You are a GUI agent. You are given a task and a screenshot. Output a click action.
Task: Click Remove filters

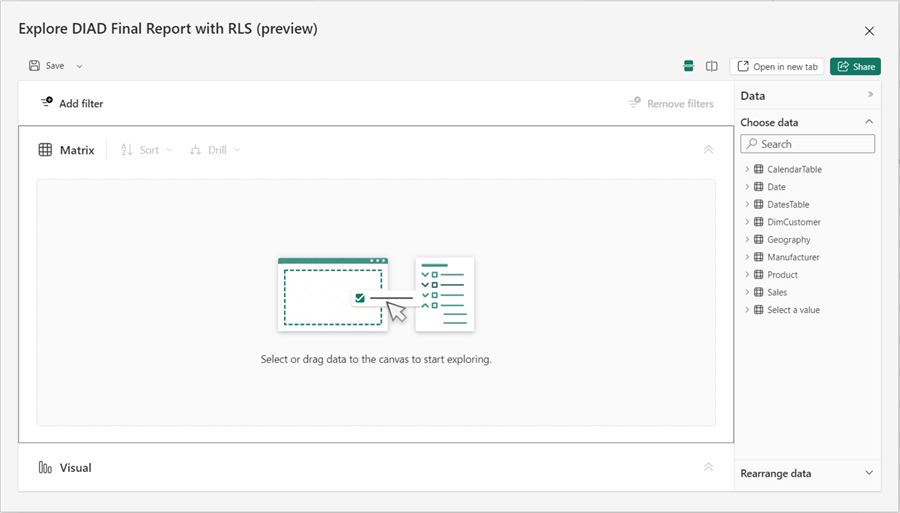tap(671, 103)
